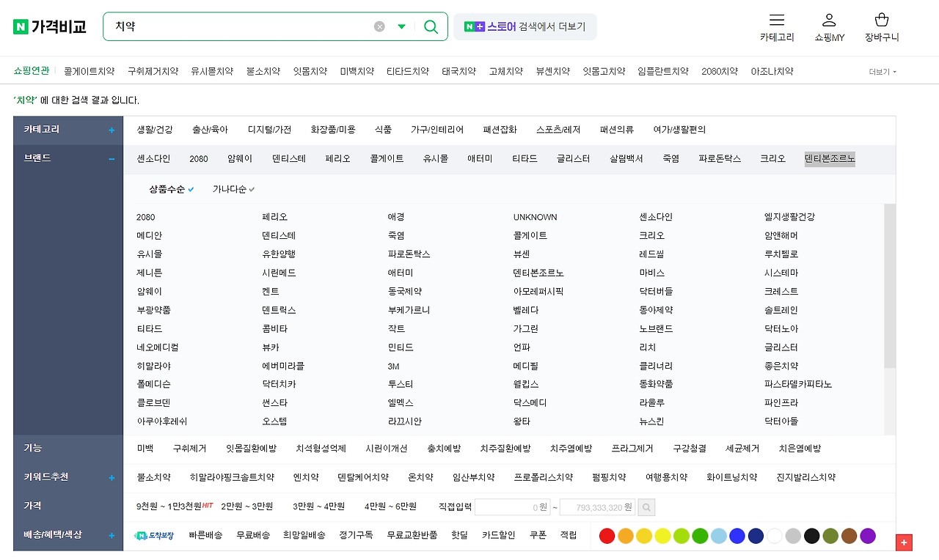Toggle the 빠른배송 filter
Screen dimensions: 939x560
point(205,535)
